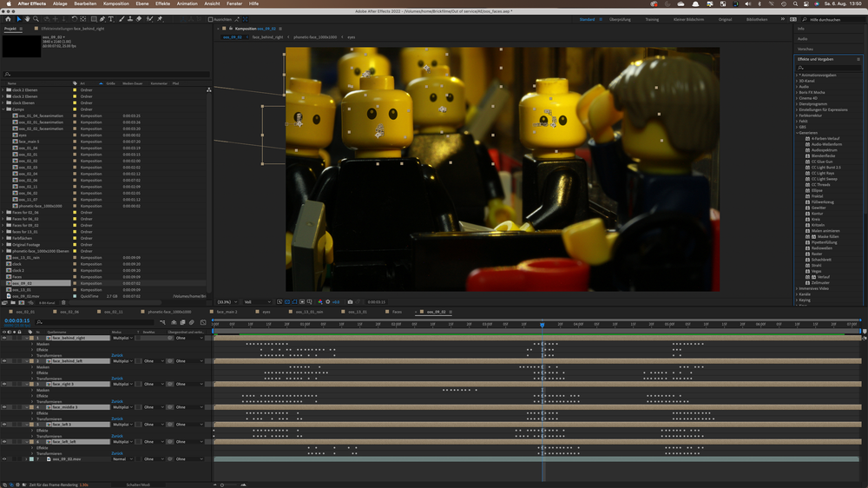This screenshot has height=488, width=868.
Task: Select the Eraser tool
Action: click(139, 19)
